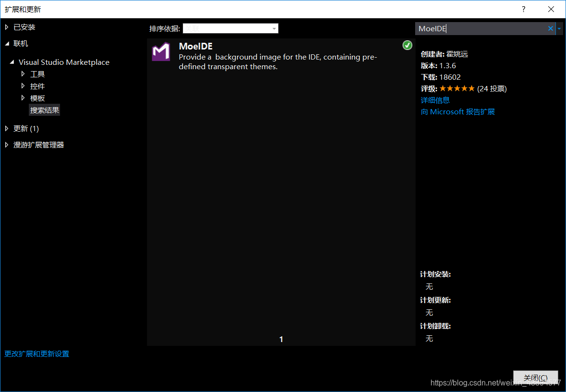Select 搜索结果 in the tree
Viewport: 566px width, 392px height.
(x=44, y=110)
